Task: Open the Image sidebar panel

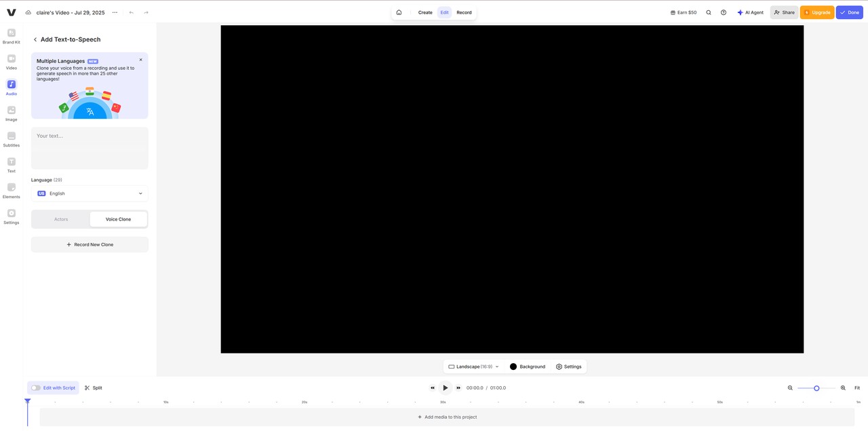Action: click(12, 113)
